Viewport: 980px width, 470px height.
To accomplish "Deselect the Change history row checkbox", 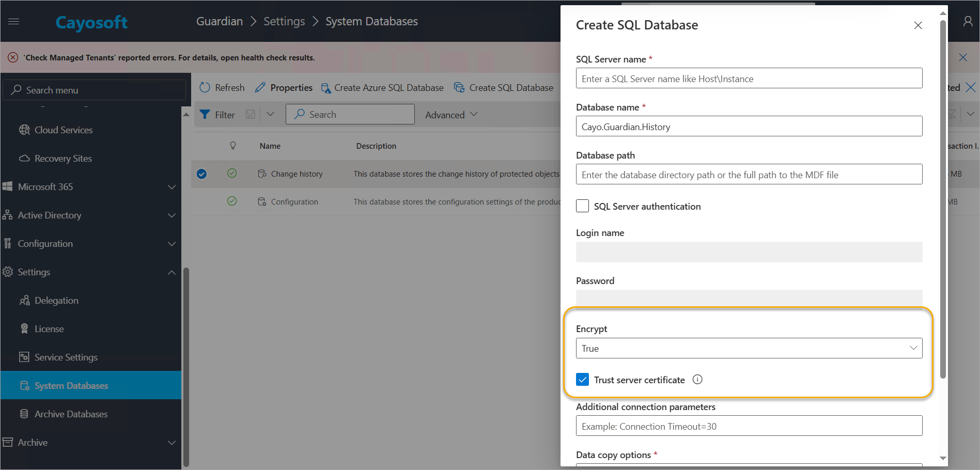I will tap(201, 174).
